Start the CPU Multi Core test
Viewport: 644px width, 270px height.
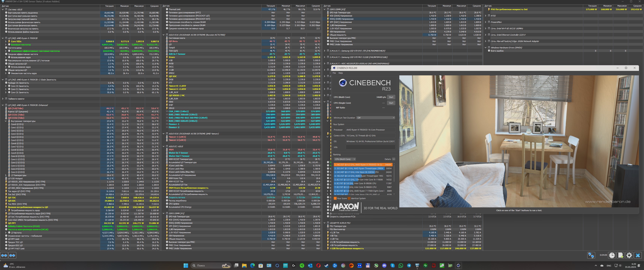[391, 97]
